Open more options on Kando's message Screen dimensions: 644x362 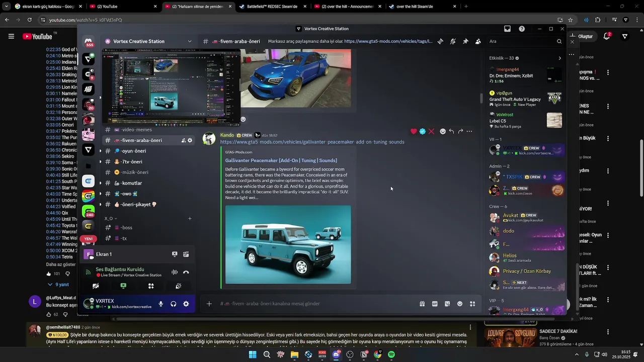[x=469, y=131]
